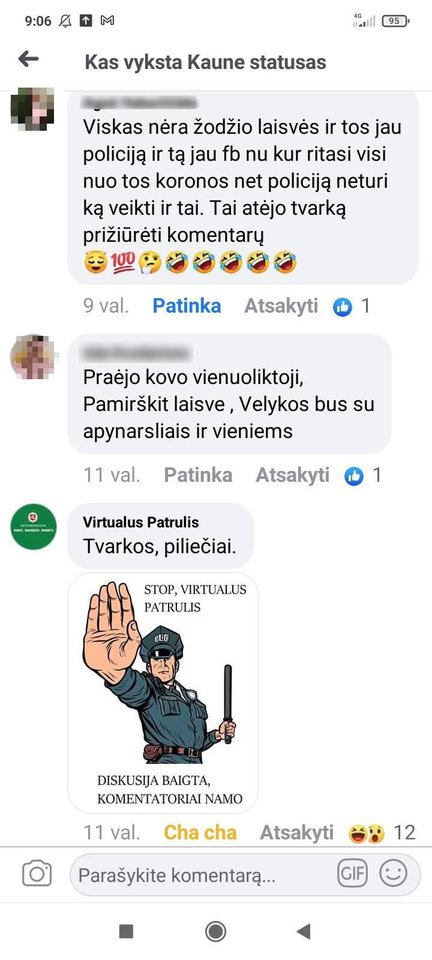Reply with Atsakyti to Virtualus Patrulis
The width and height of the screenshot is (432, 960).
297,833
